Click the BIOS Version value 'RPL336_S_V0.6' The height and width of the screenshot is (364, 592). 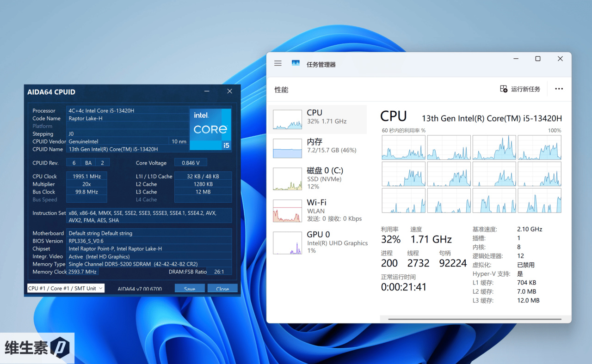pos(149,241)
